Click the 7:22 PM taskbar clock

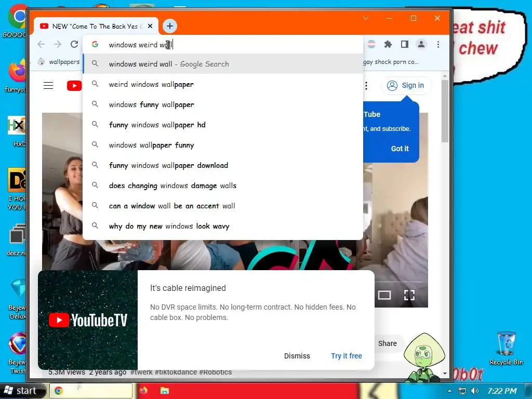click(x=502, y=391)
